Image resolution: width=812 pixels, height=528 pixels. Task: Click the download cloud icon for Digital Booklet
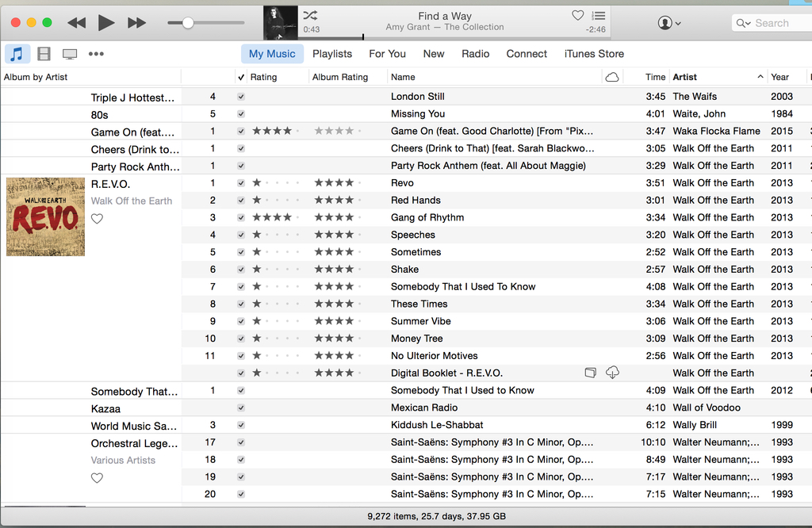(x=612, y=372)
